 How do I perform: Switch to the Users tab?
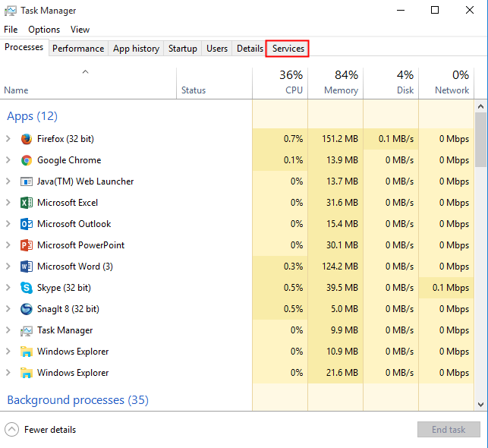coord(217,49)
